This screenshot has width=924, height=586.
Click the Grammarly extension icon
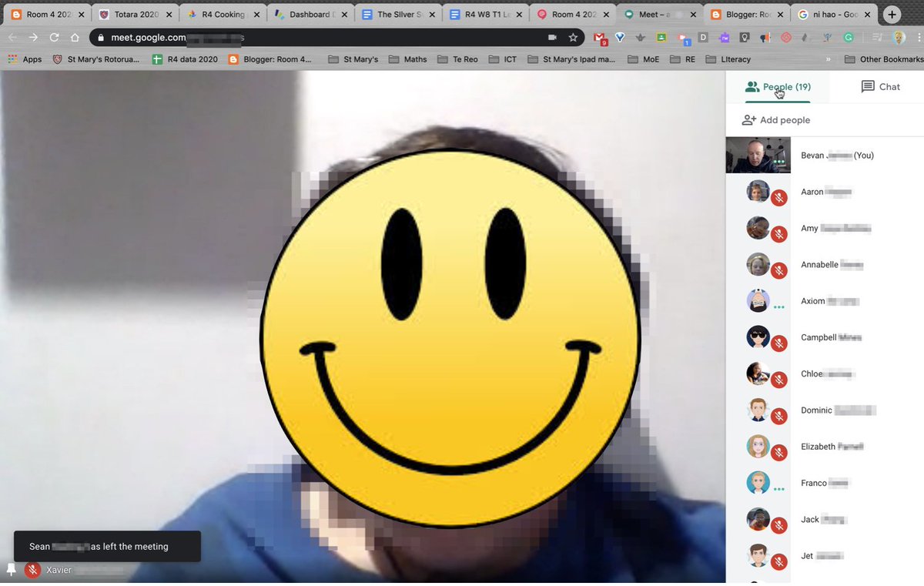849,37
